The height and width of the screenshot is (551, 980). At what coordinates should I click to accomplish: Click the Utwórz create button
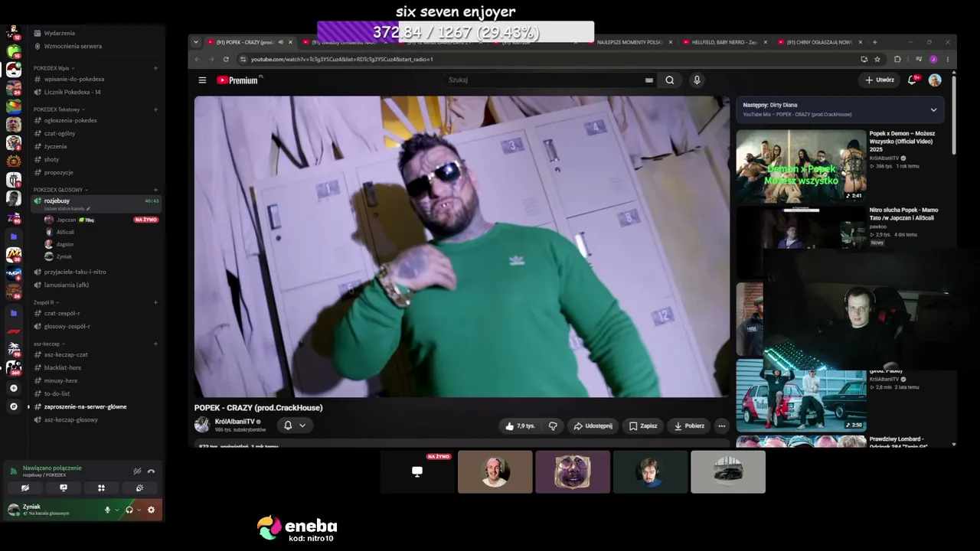point(880,80)
